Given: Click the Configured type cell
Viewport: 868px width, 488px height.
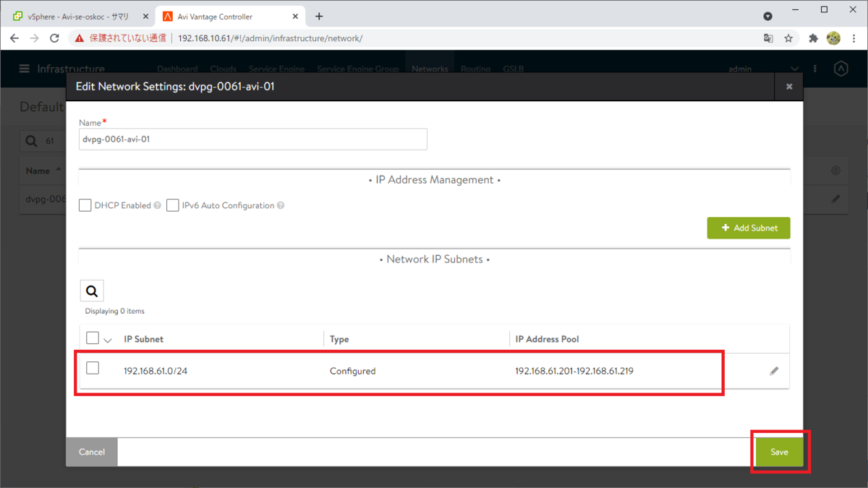Looking at the screenshot, I should point(352,371).
